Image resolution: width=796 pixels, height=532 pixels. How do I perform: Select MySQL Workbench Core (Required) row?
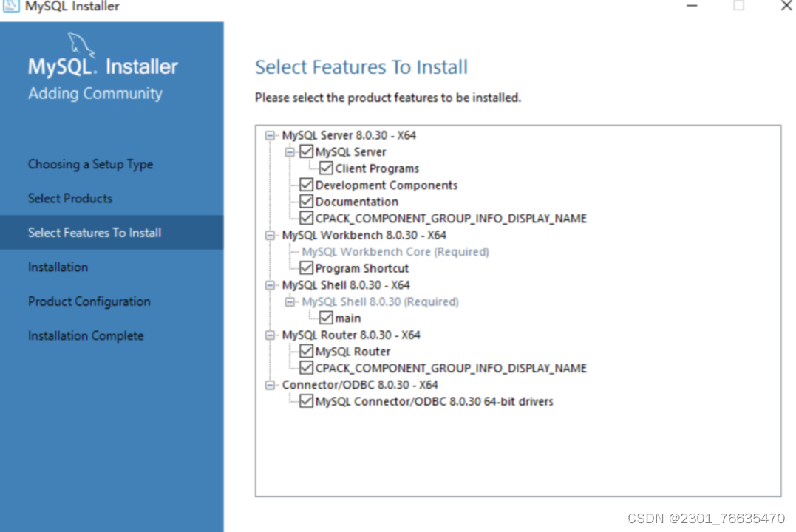click(395, 252)
